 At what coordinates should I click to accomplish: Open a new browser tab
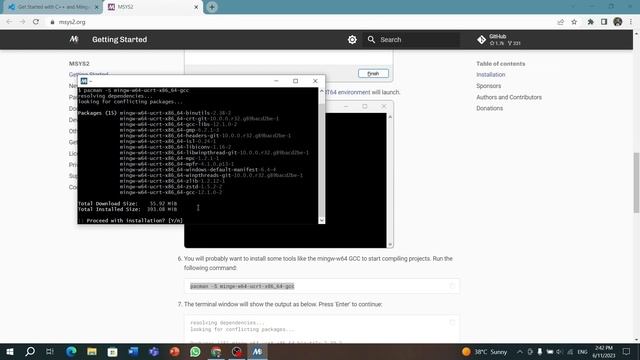(212, 7)
